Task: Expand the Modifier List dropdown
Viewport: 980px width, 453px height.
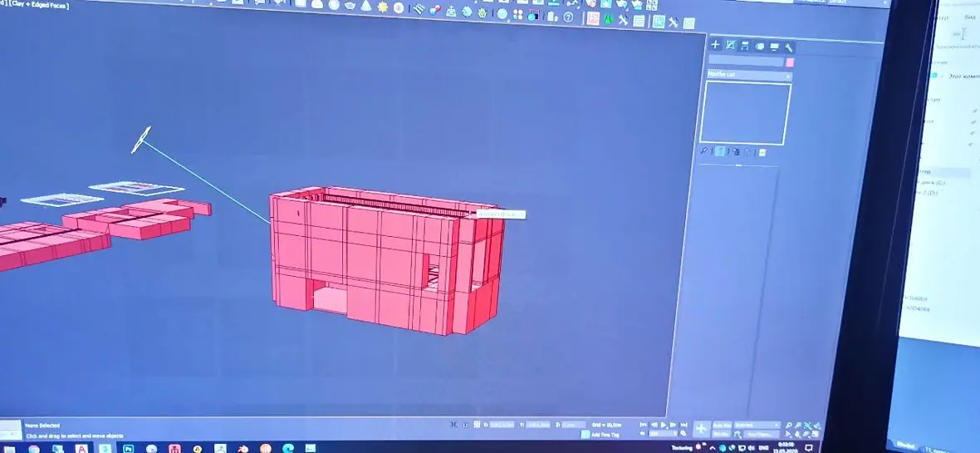Action: [x=749, y=75]
